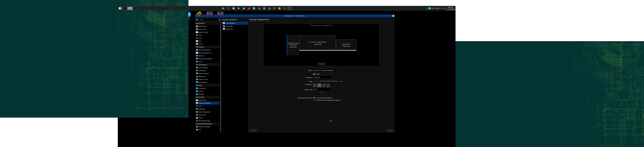Open Online Accounts settings
The width and height of the screenshot is (644, 147).
[207, 79]
